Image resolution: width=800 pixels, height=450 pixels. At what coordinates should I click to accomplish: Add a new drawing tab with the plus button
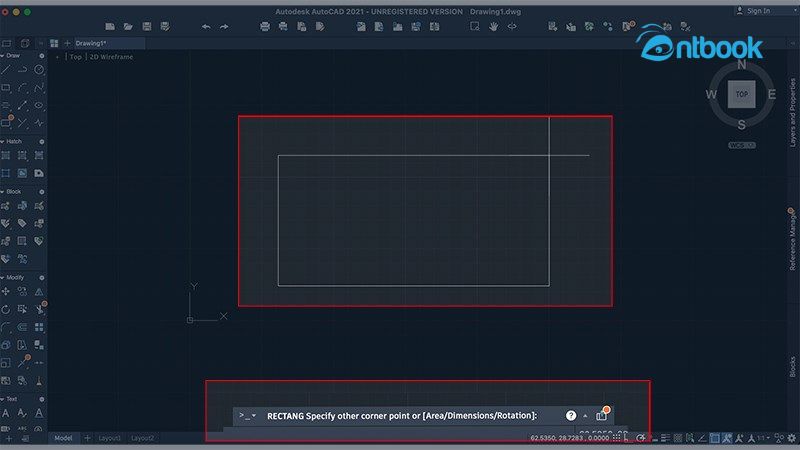(x=67, y=43)
